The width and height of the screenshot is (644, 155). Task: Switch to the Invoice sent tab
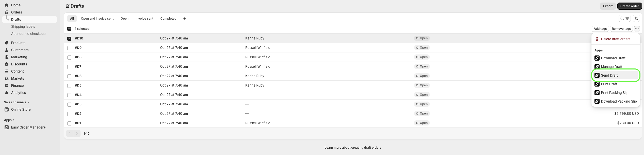click(144, 19)
